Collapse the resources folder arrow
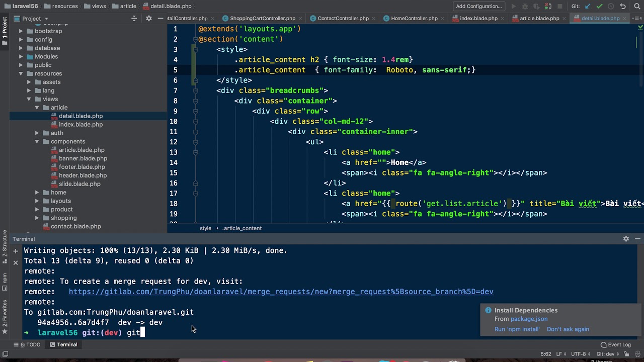This screenshot has width=644, height=362. pos(21,74)
